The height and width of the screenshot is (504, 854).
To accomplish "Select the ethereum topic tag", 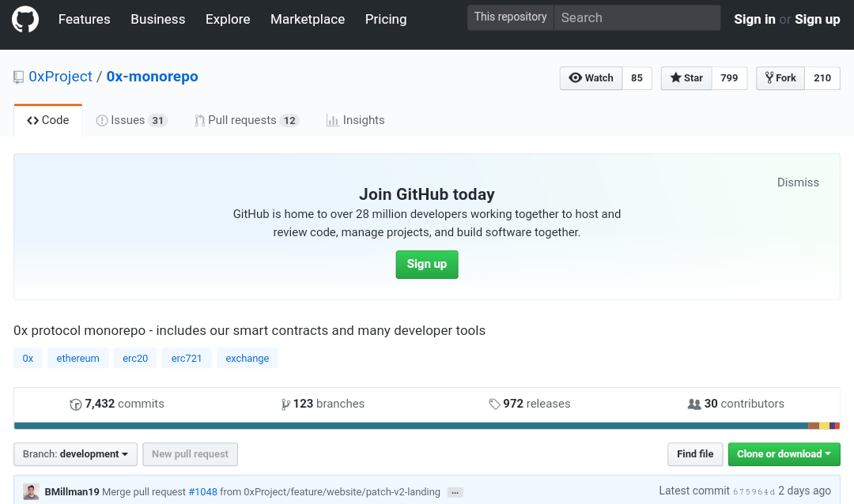I will pos(77,358).
